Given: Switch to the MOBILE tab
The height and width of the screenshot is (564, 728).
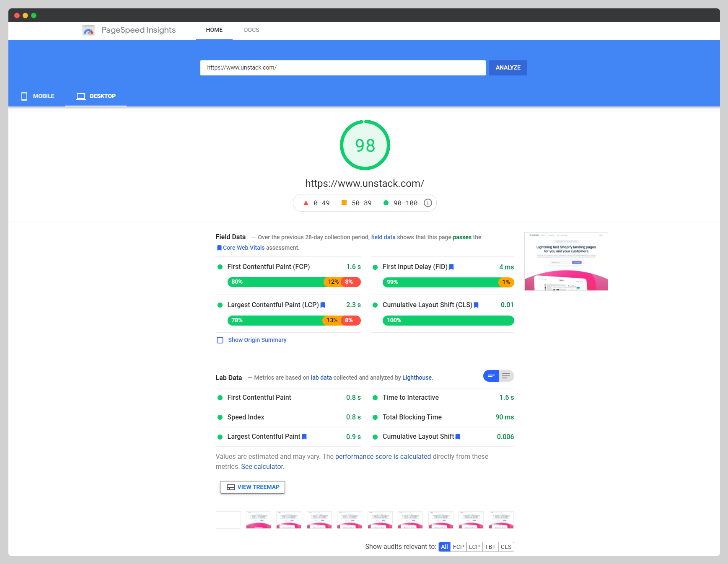Looking at the screenshot, I should 43,96.
